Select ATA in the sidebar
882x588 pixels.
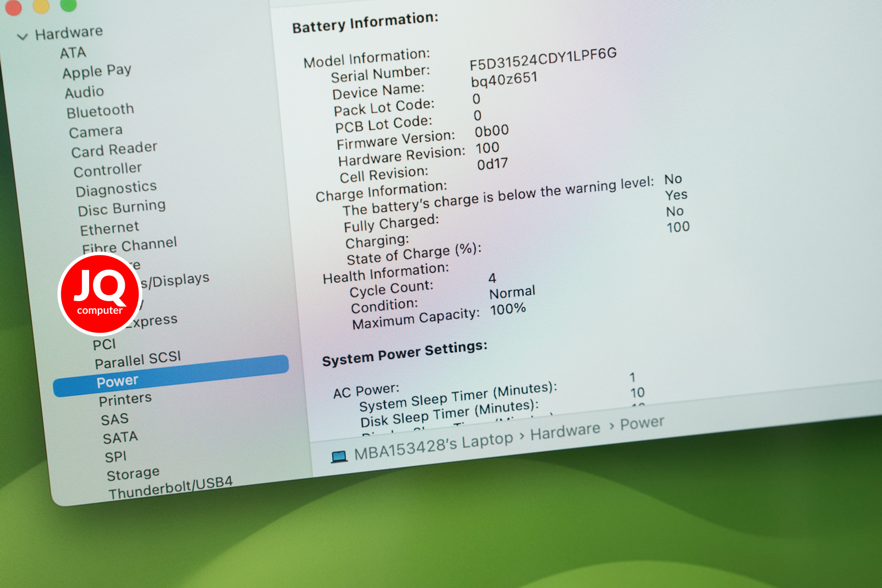click(73, 53)
